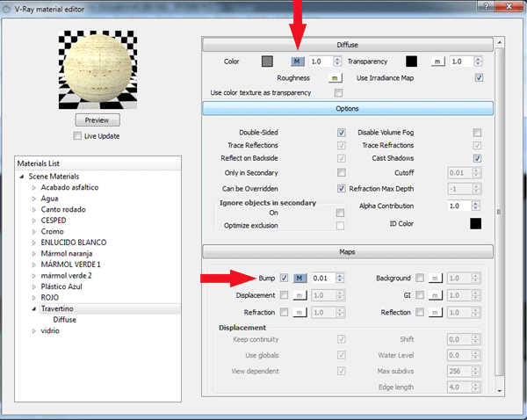Open the Reflection map button in Maps
The image size is (527, 420).
tap(436, 313)
